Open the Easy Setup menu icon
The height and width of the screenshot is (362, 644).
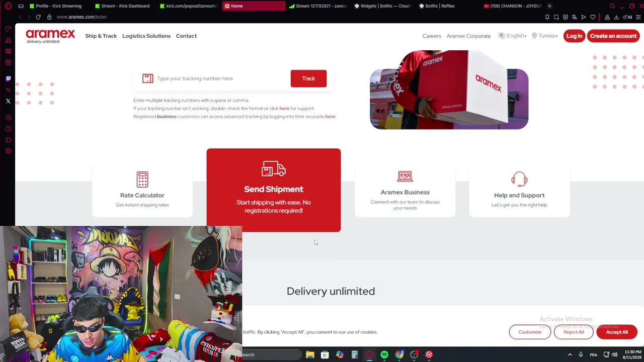tap(638, 17)
